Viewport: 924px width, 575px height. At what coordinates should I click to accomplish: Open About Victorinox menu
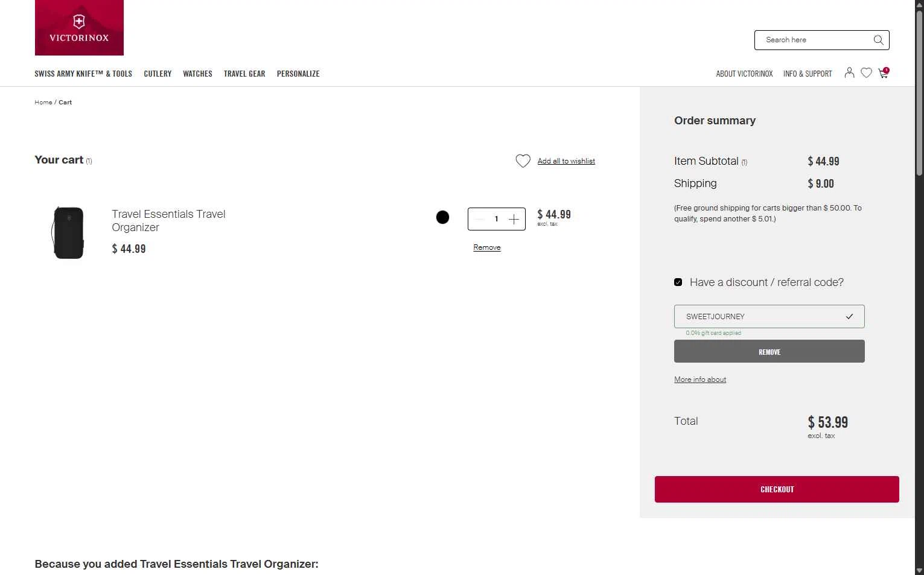tap(744, 74)
